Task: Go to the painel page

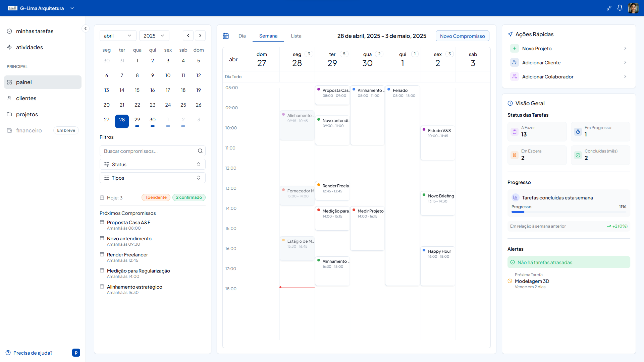Action: tap(43, 82)
